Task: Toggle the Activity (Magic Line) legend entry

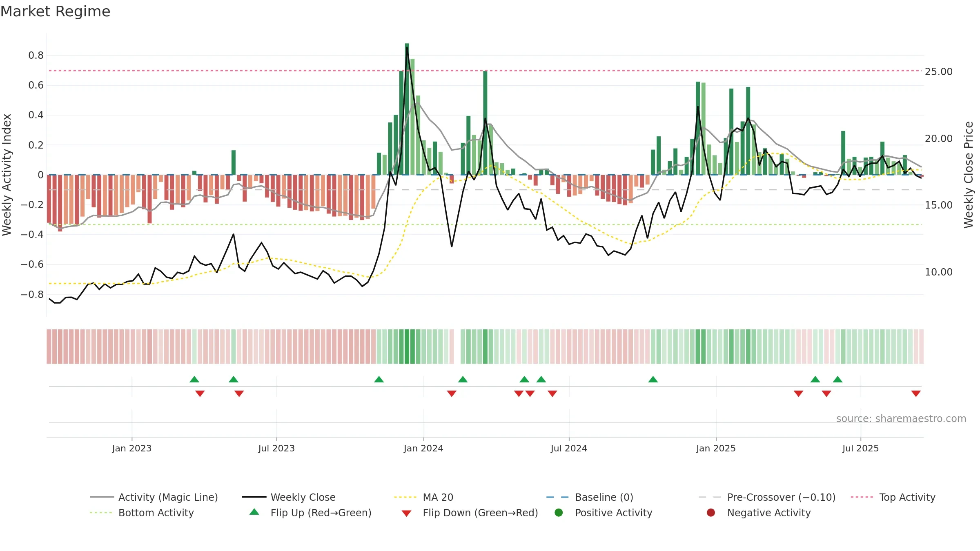Action: [154, 497]
